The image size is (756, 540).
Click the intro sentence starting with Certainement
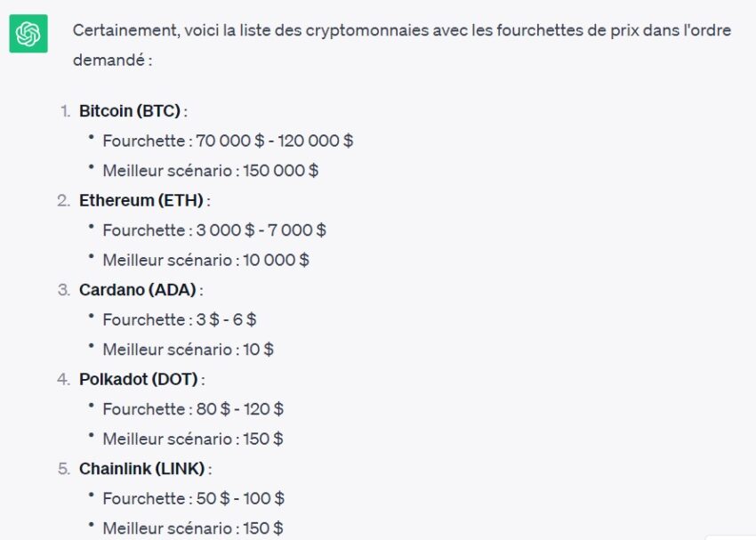pos(402,44)
